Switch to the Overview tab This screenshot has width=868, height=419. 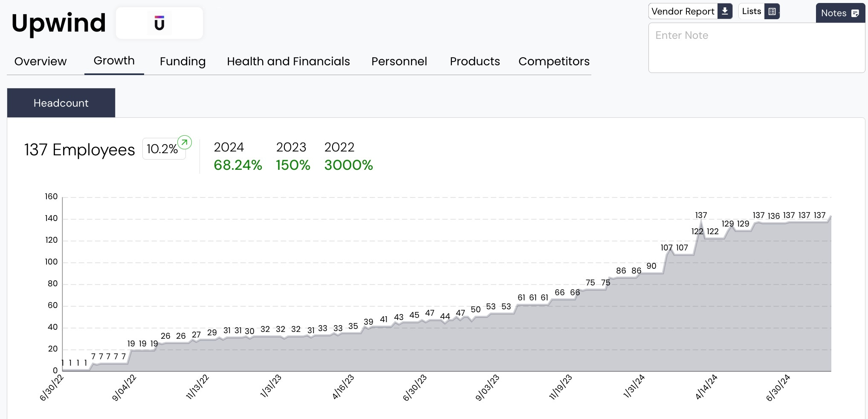coord(41,61)
